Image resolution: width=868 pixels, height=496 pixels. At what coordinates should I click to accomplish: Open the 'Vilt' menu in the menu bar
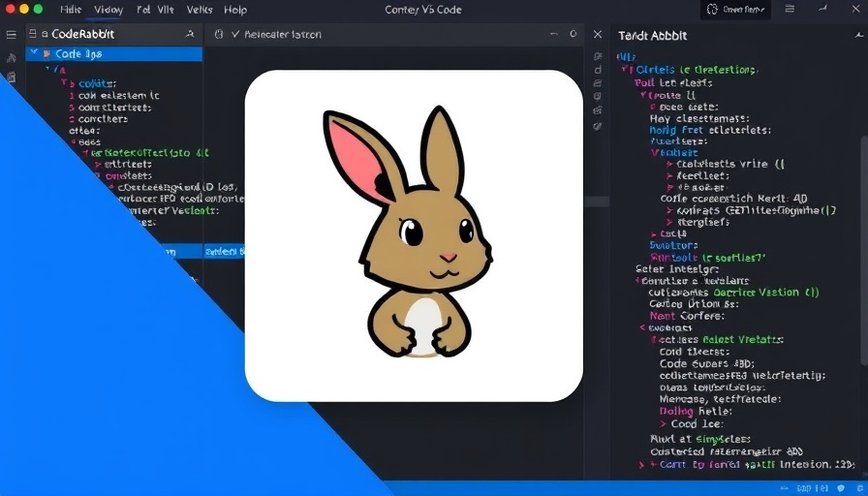coord(166,10)
